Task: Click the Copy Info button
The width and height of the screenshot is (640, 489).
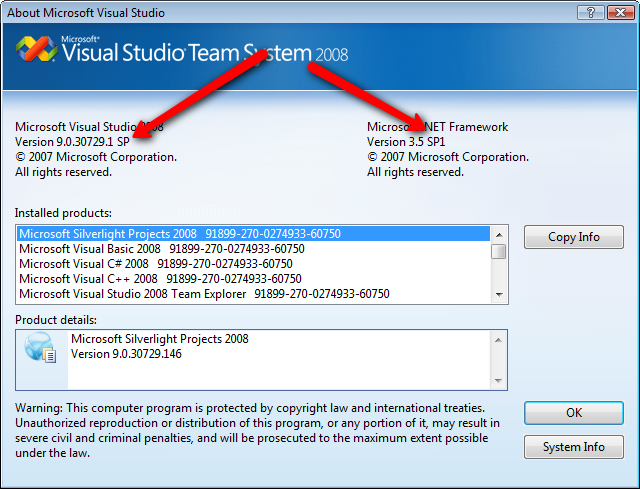Action: point(573,237)
